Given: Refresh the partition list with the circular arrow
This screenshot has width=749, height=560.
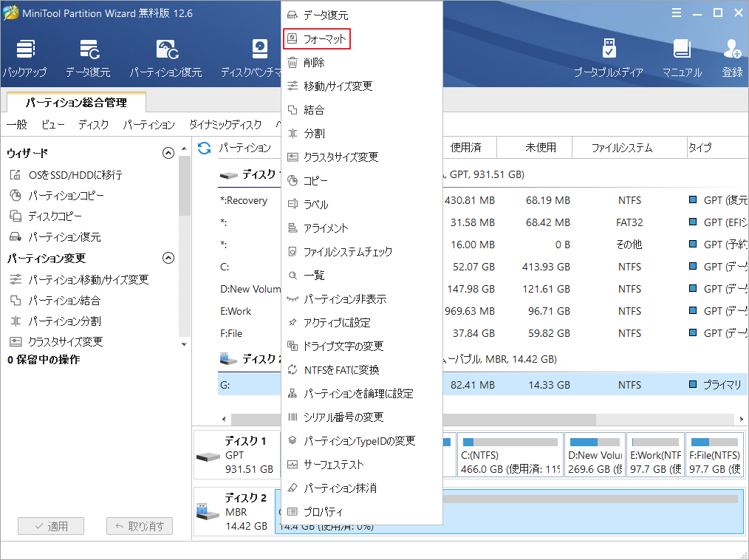Looking at the screenshot, I should [x=205, y=147].
